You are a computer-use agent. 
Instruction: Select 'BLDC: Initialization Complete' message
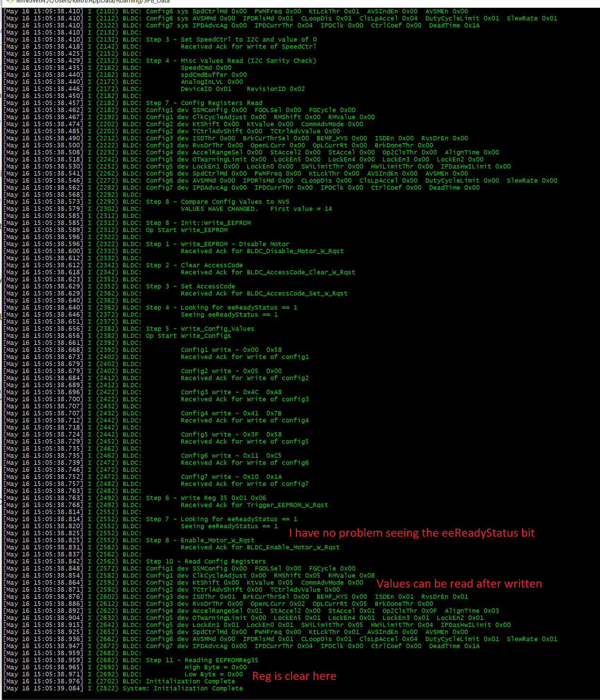179,681
